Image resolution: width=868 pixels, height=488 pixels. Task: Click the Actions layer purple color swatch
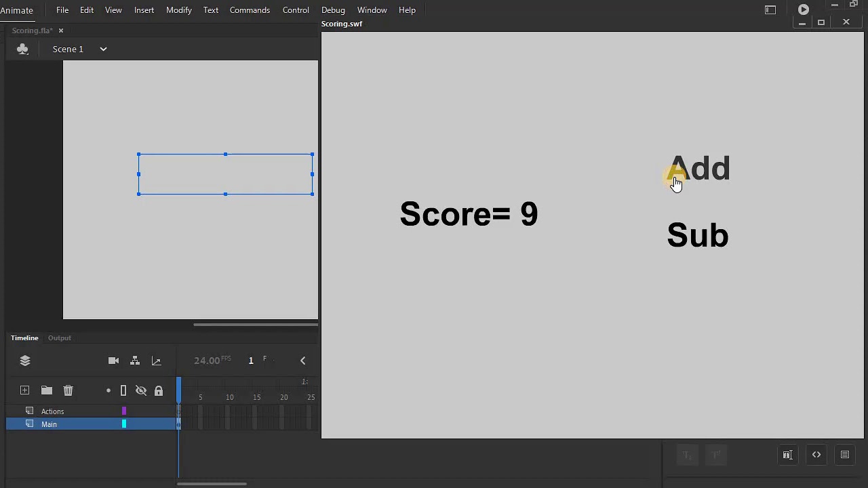pyautogui.click(x=123, y=411)
